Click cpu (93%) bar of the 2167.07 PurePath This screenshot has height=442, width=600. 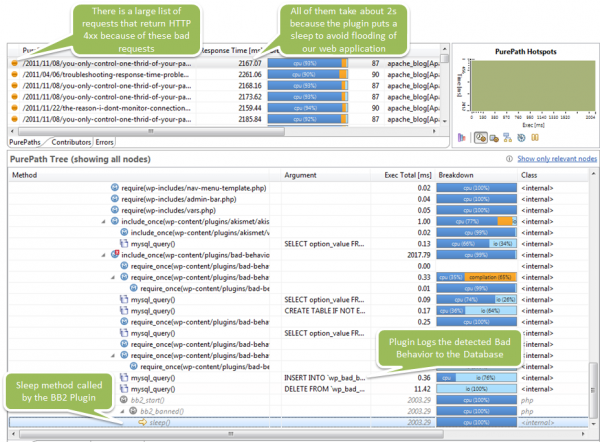[x=307, y=63]
